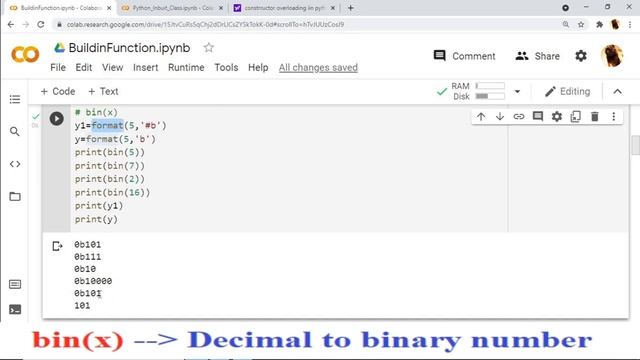Expand the RAM Disk runtime dropdown arrow
Image resolution: width=640 pixels, height=360 pixels.
[x=517, y=91]
